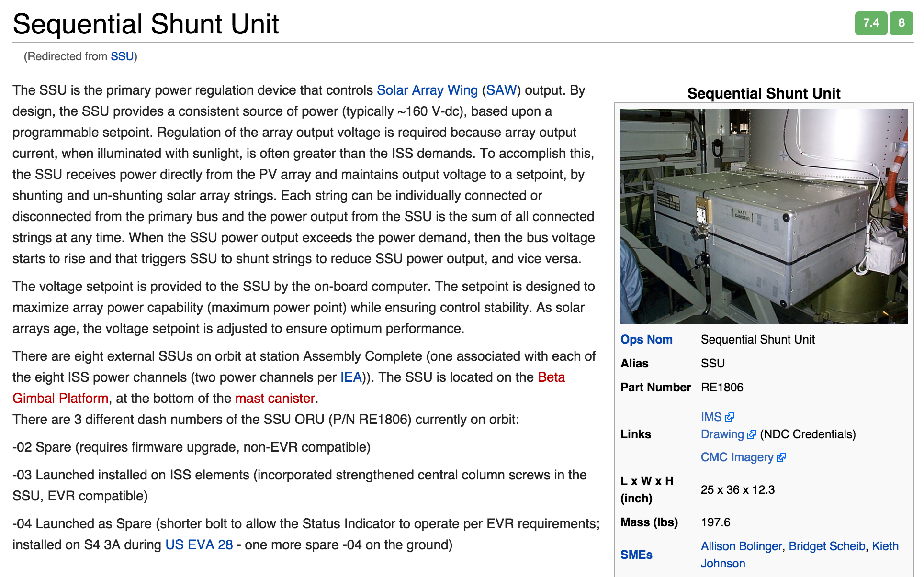
Task: Click the SMEs label link
Action: click(636, 555)
